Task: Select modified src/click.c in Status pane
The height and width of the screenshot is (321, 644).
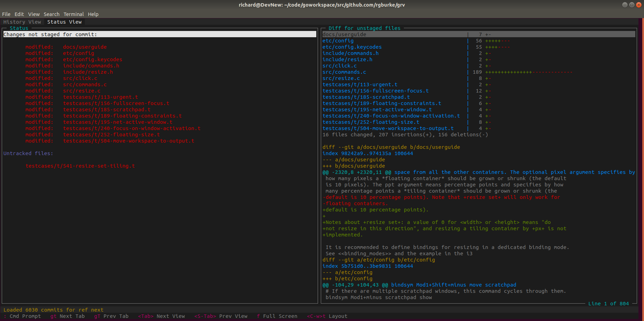Action: point(61,78)
